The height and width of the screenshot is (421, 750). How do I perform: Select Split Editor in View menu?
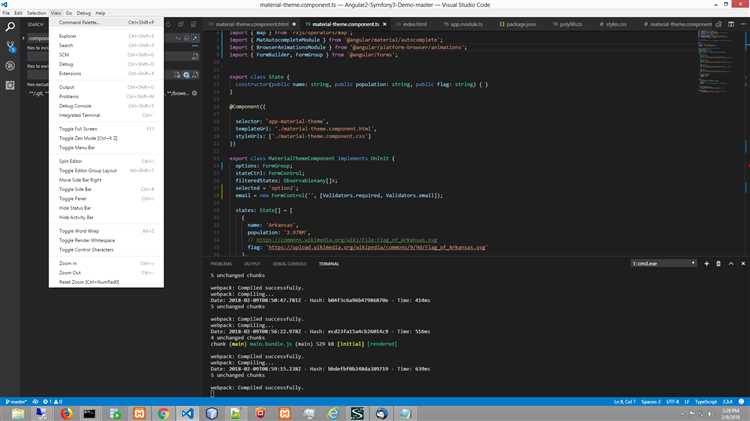(x=70, y=161)
